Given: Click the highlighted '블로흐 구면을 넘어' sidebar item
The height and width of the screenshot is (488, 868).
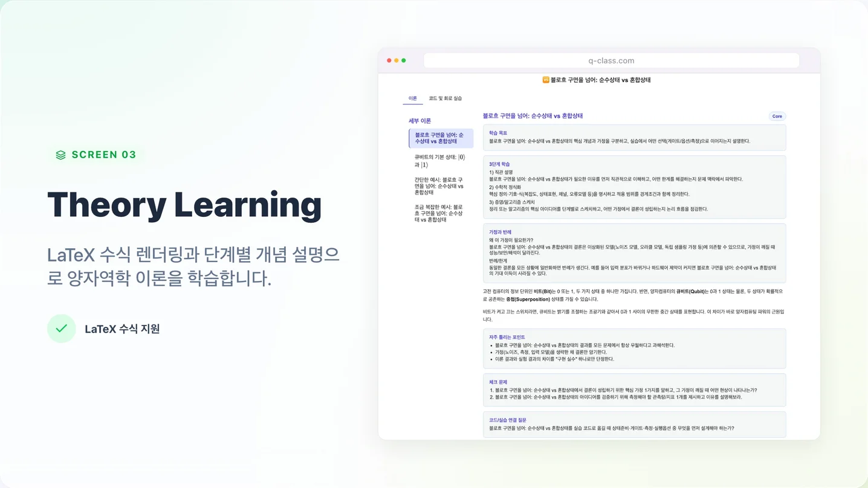Looking at the screenshot, I should [x=439, y=139].
